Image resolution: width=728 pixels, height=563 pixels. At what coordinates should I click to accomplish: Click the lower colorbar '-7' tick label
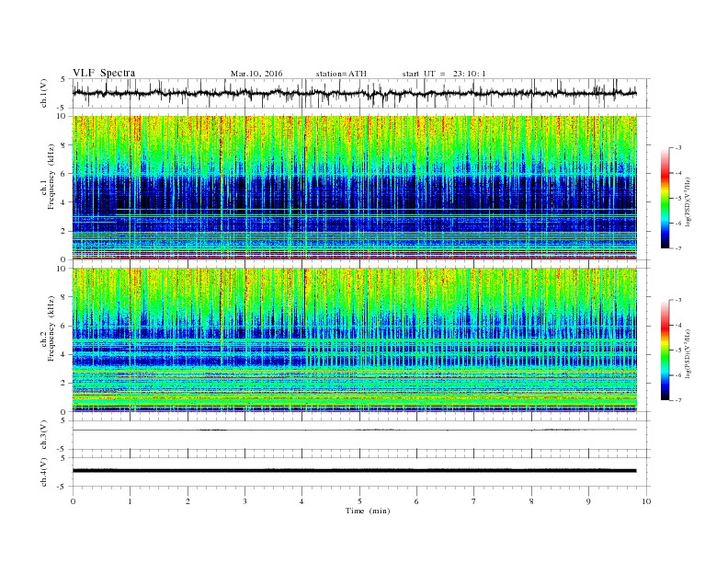678,400
